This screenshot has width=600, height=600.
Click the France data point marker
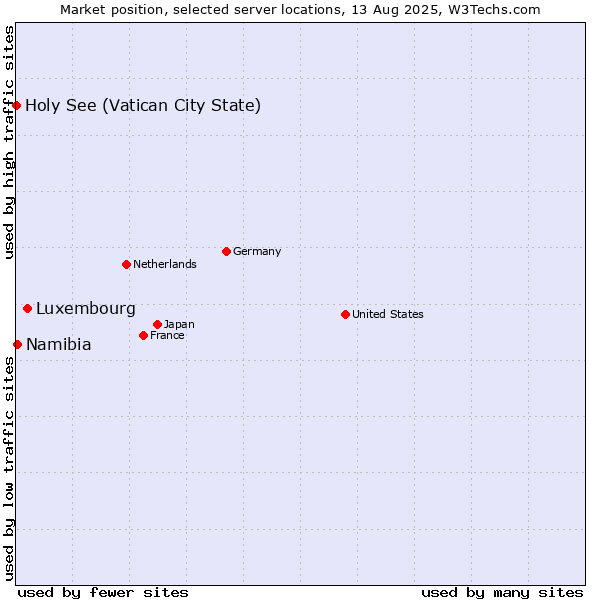click(143, 336)
